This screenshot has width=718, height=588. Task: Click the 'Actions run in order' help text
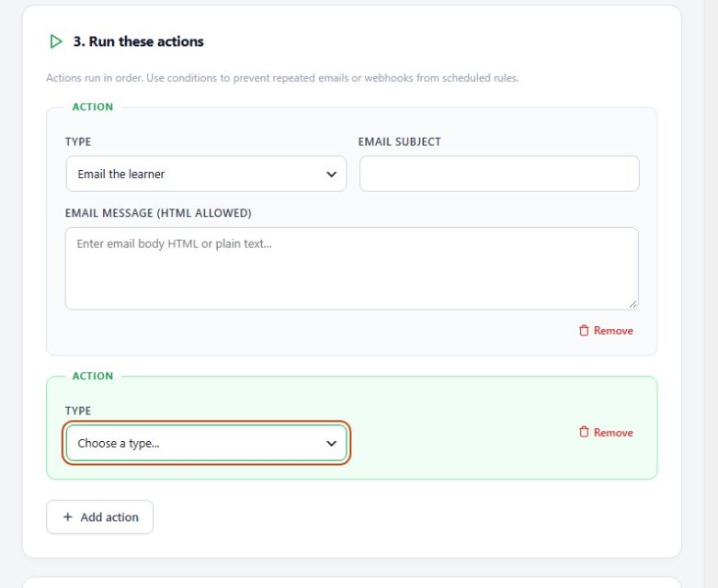point(282,78)
